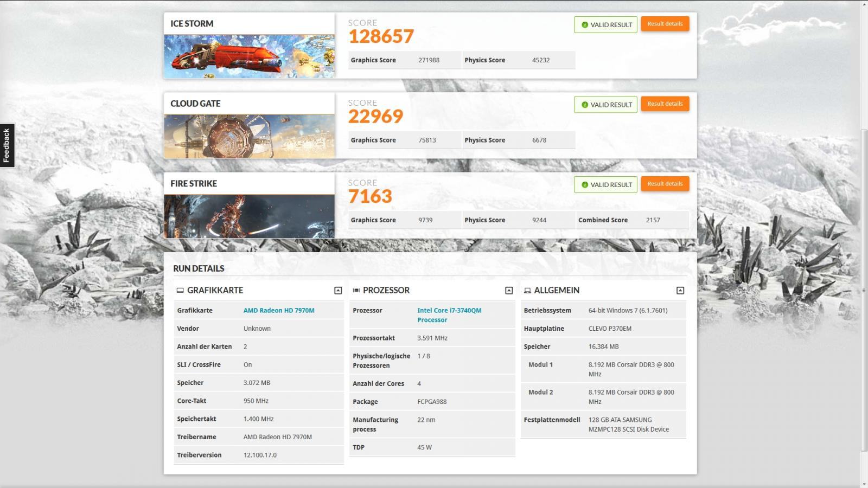
Task: Click the Ice Storm spaceship thumbnail
Action: [250, 56]
